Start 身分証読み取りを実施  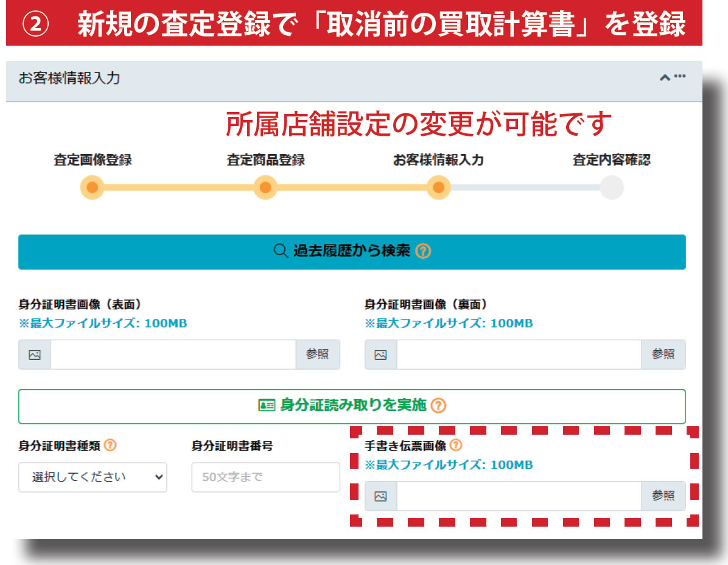351,406
